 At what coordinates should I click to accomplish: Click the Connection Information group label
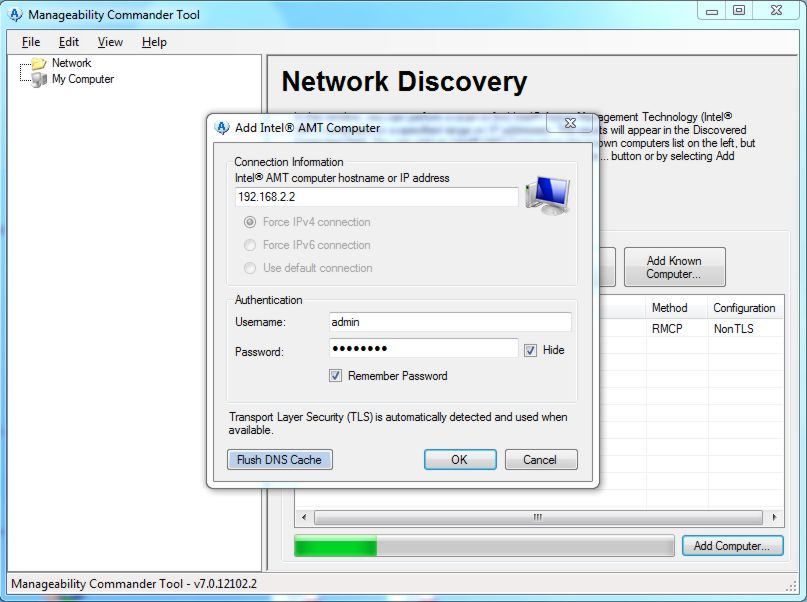[x=289, y=162]
